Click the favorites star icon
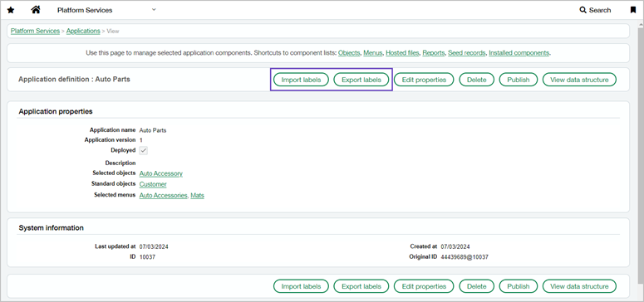Image resolution: width=644 pixels, height=302 pixels. tap(11, 10)
